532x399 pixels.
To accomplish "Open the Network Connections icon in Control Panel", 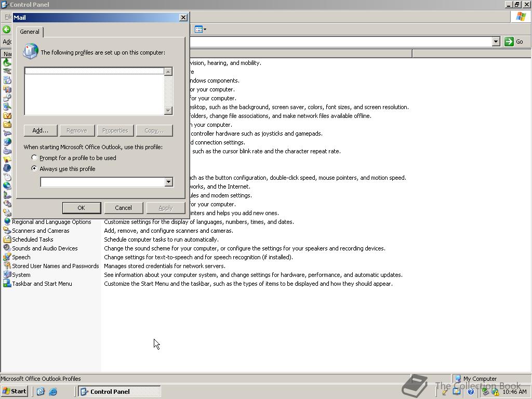I will tap(7, 186).
